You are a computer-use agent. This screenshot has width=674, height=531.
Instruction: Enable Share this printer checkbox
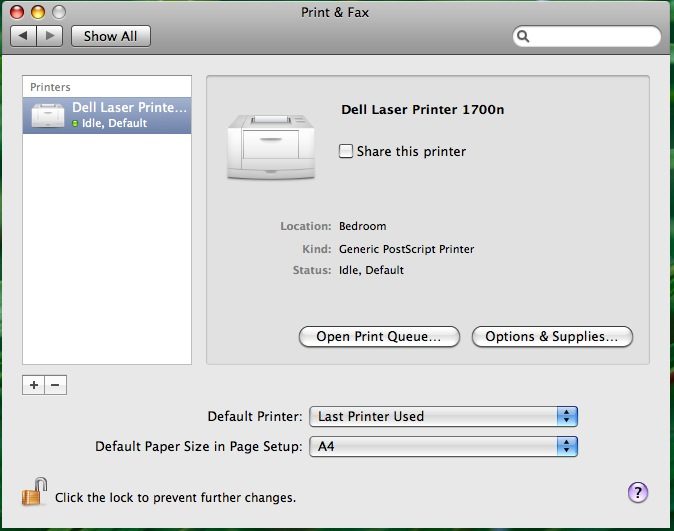(346, 151)
